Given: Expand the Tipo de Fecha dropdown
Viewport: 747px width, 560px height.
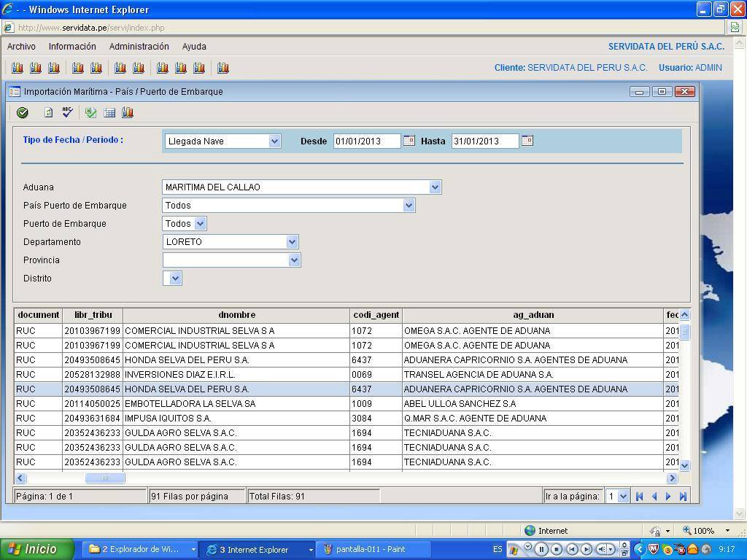Looking at the screenshot, I should pyautogui.click(x=274, y=141).
